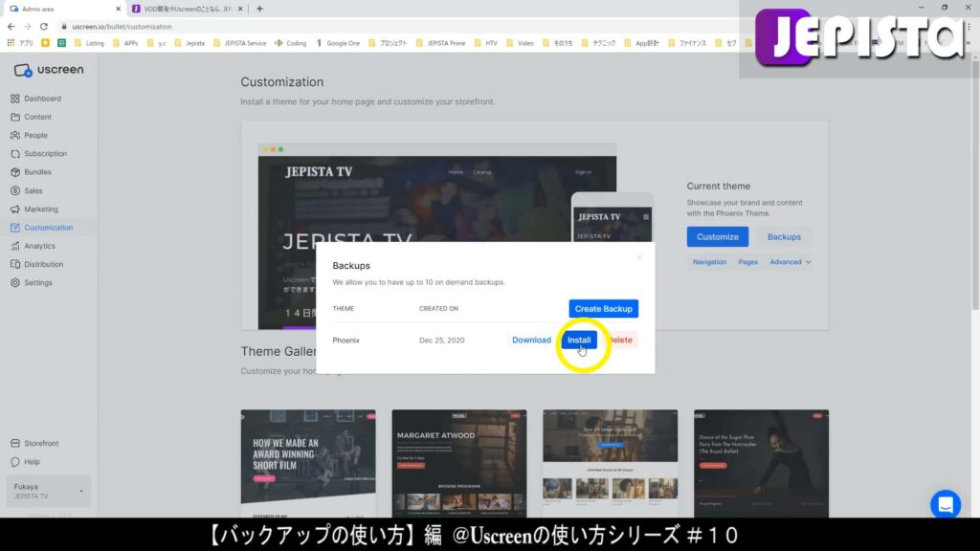Open the Intercom chat bubble
The height and width of the screenshot is (551, 980).
pyautogui.click(x=946, y=504)
